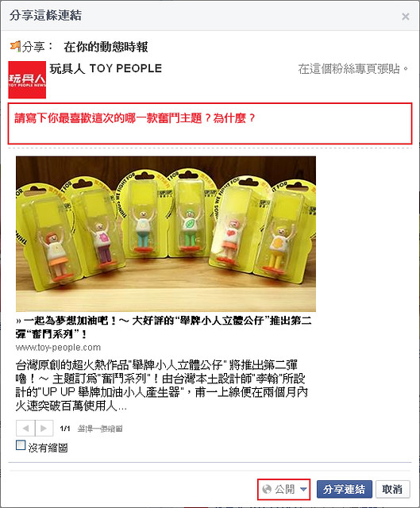The height and width of the screenshot is (508, 420).
Task: Expand the 公開 privacy dropdown arrow
Action: point(303,489)
